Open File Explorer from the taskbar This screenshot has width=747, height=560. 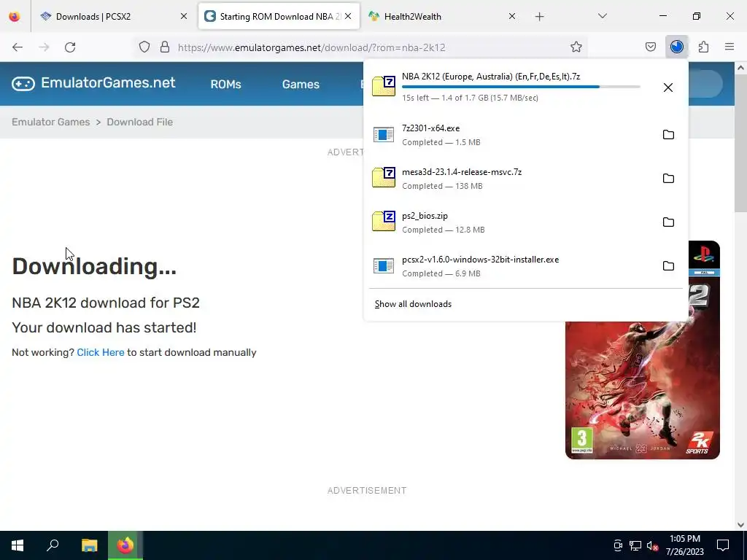(89, 545)
